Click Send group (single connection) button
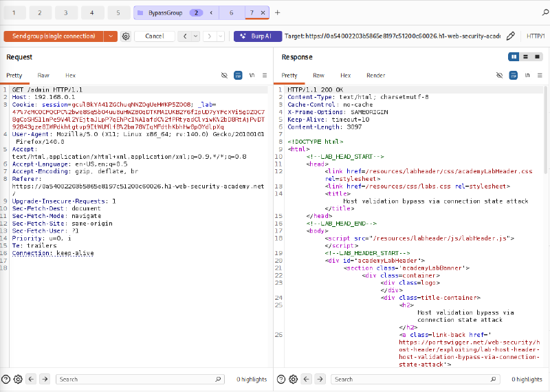The image size is (550, 392). pyautogui.click(x=54, y=36)
